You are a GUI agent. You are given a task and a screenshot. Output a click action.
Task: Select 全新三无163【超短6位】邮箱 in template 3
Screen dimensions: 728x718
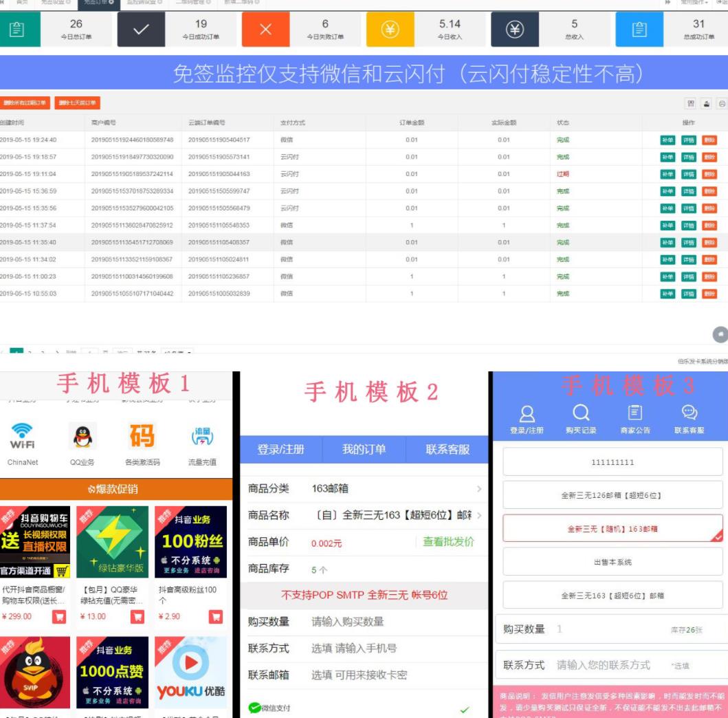click(x=613, y=595)
